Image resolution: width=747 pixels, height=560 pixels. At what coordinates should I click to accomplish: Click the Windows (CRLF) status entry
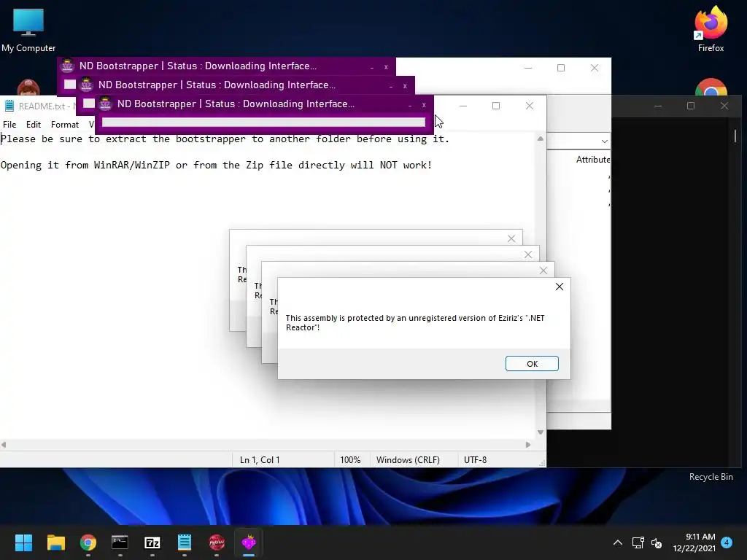(408, 460)
